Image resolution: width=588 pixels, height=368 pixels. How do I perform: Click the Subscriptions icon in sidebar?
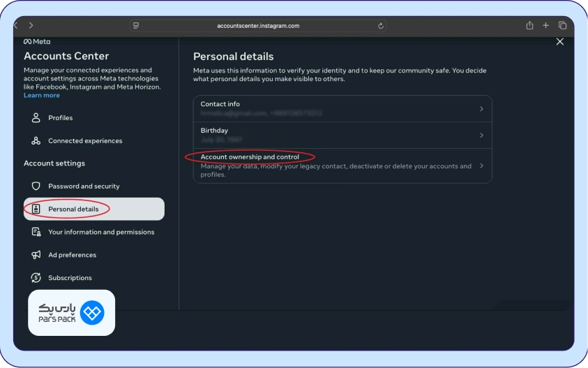click(36, 278)
